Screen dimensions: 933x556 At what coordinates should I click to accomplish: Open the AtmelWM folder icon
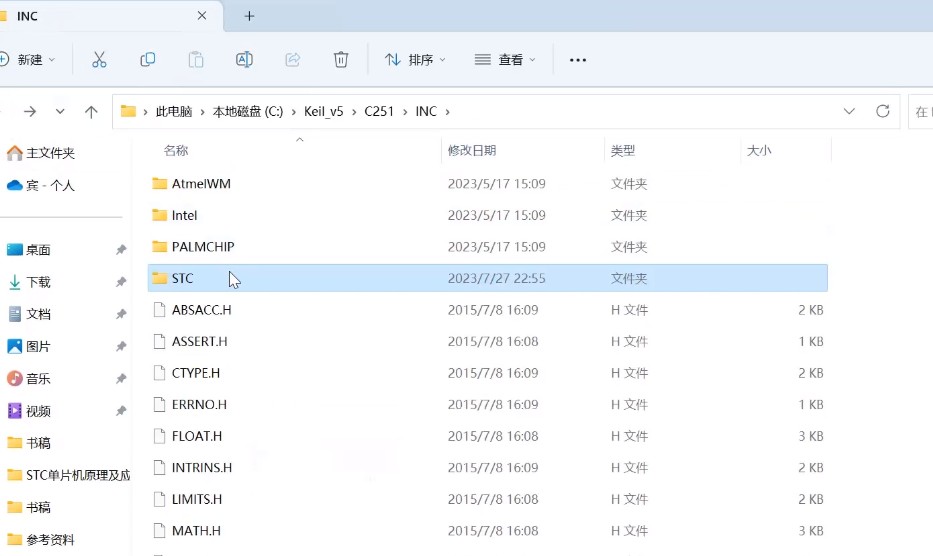pyautogui.click(x=159, y=183)
